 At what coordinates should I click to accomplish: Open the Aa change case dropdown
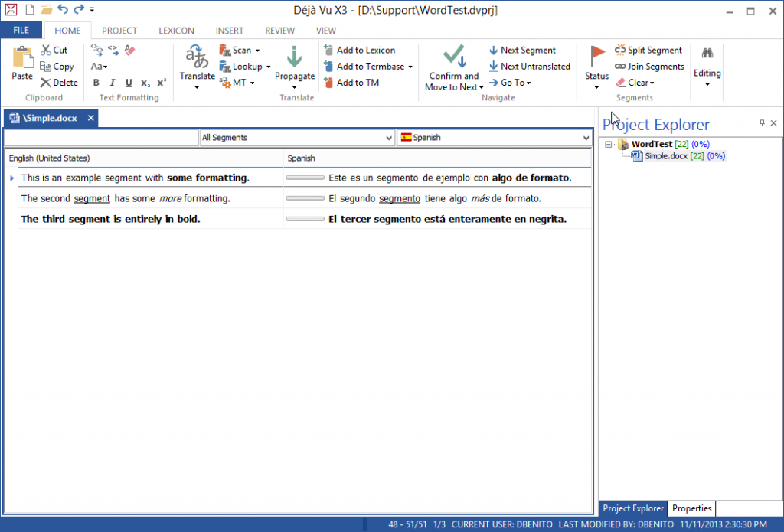pos(99,67)
